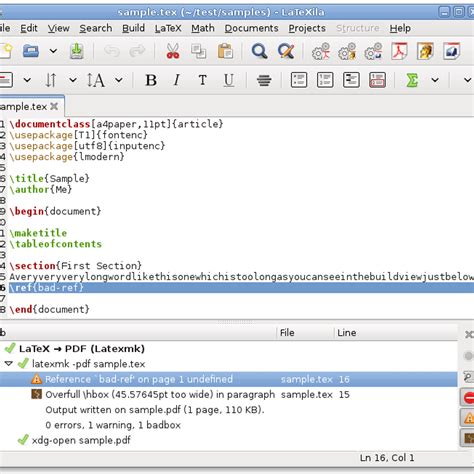474x474 pixels.
Task: Open the Search menu
Action: [96, 28]
